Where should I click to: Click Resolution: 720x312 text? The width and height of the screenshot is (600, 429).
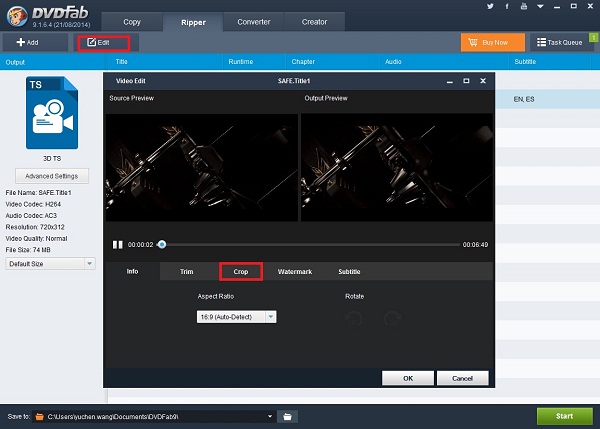[35, 227]
